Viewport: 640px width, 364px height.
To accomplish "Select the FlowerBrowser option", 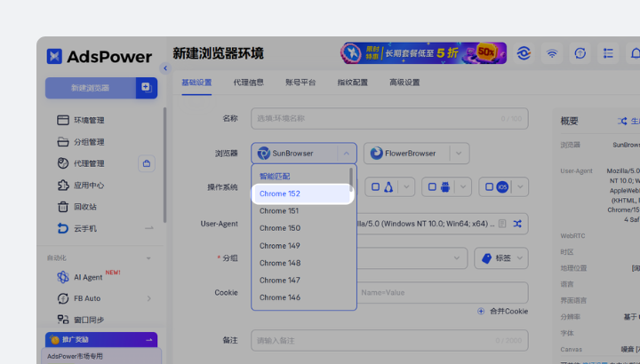I will [x=406, y=154].
